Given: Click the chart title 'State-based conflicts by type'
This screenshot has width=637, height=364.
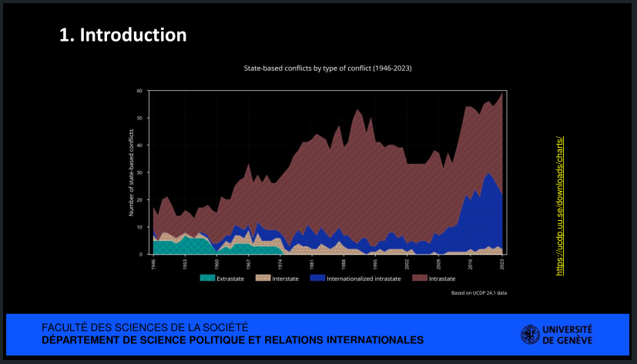Looking at the screenshot, I should click(x=327, y=68).
